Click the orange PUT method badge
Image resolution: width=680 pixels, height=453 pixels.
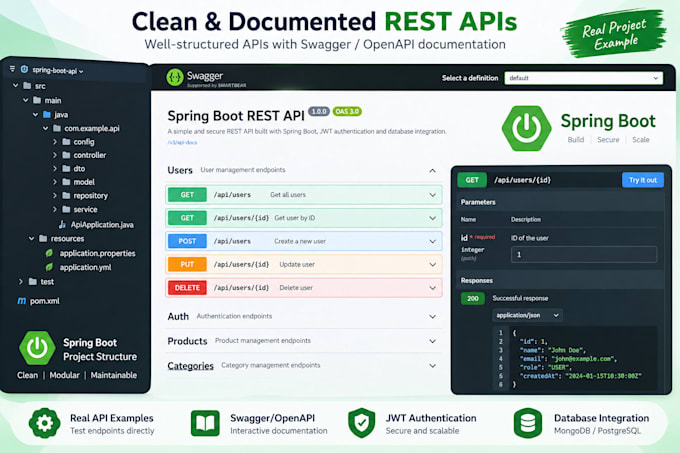point(187,264)
